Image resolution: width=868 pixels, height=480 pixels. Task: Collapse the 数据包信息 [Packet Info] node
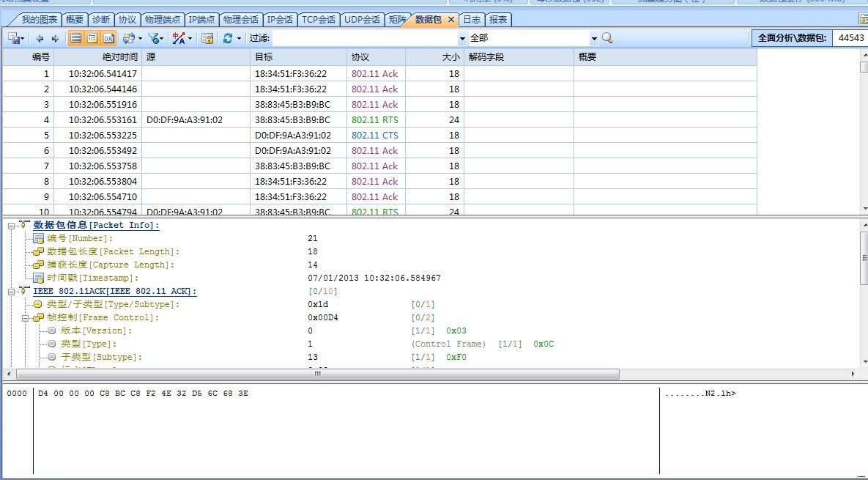click(x=12, y=225)
